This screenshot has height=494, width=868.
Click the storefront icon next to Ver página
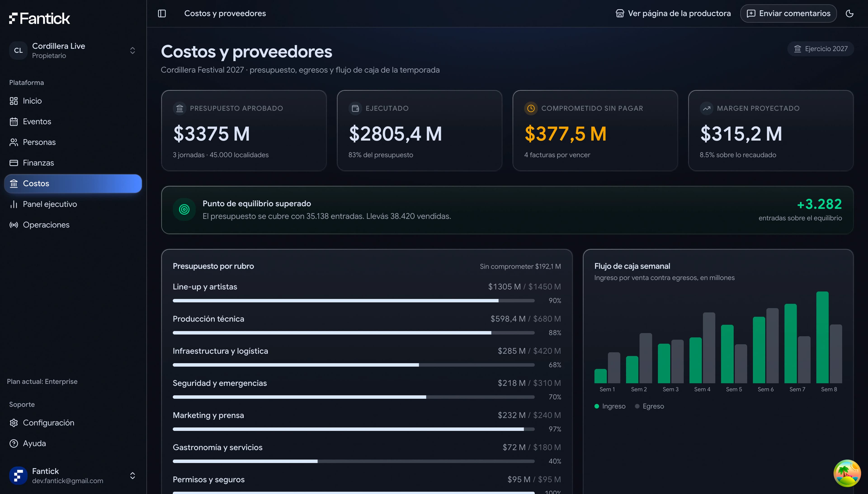coord(620,14)
